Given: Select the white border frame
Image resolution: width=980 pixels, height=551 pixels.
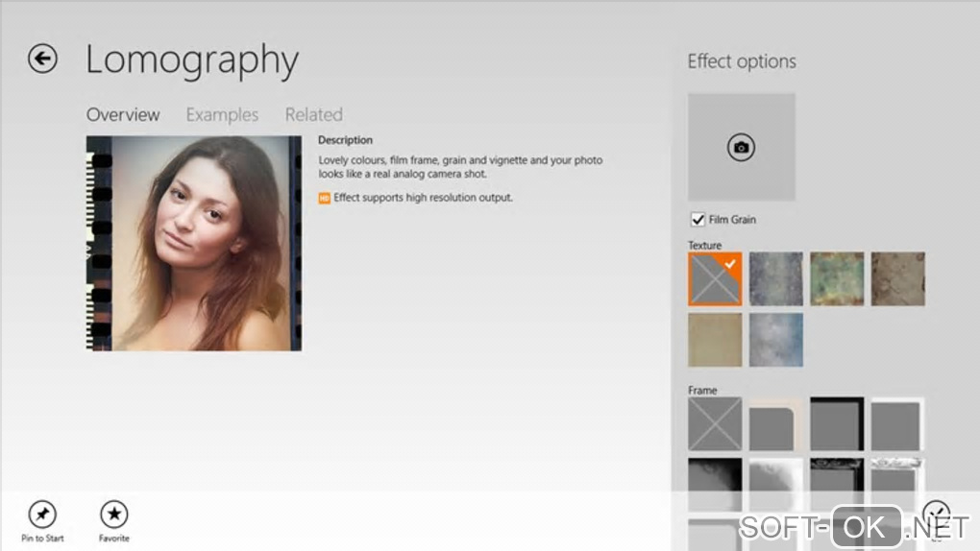Looking at the screenshot, I should 897,423.
